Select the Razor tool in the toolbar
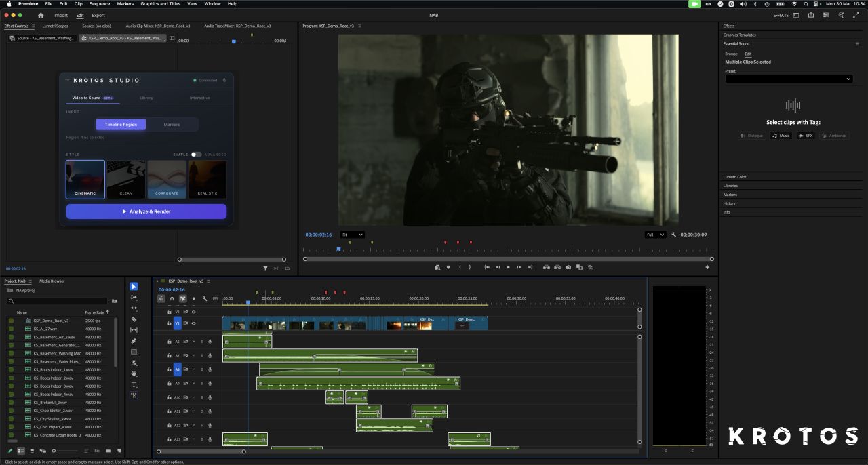868x465 pixels. coord(134,319)
